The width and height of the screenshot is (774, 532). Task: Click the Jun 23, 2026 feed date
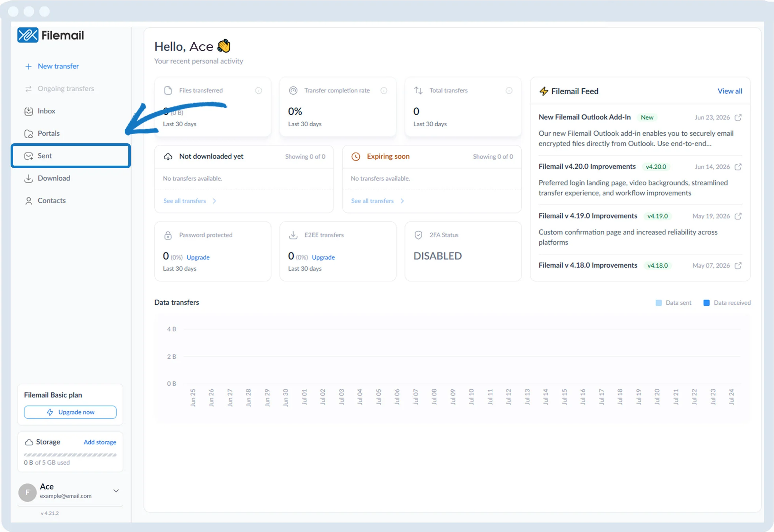coord(712,117)
